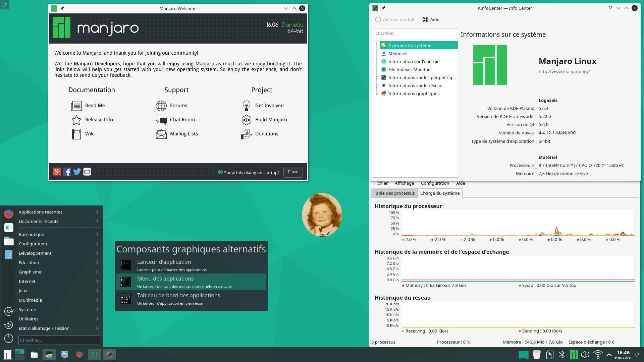Expand Informations graphiques tree node
The height and width of the screenshot is (362, 644).
click(x=377, y=94)
